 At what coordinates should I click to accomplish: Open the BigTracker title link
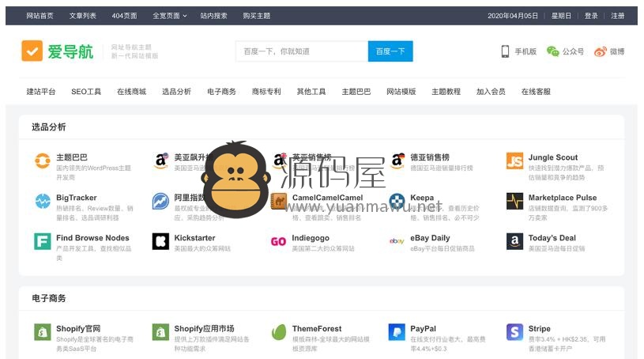click(77, 198)
